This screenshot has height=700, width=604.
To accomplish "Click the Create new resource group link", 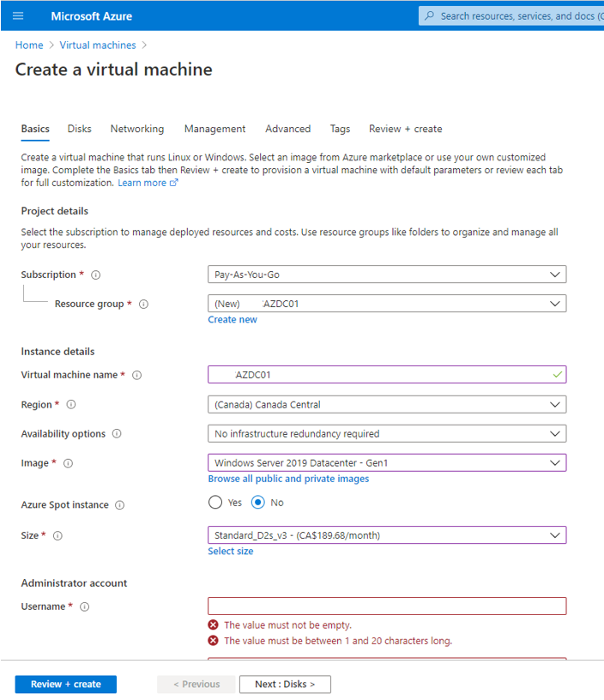I will [233, 320].
